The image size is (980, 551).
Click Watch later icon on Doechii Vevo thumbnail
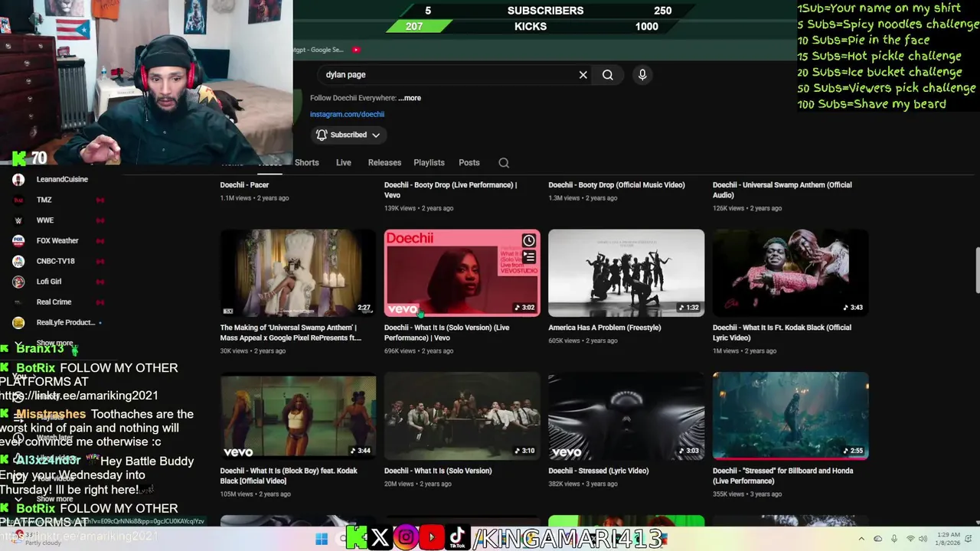pos(528,240)
